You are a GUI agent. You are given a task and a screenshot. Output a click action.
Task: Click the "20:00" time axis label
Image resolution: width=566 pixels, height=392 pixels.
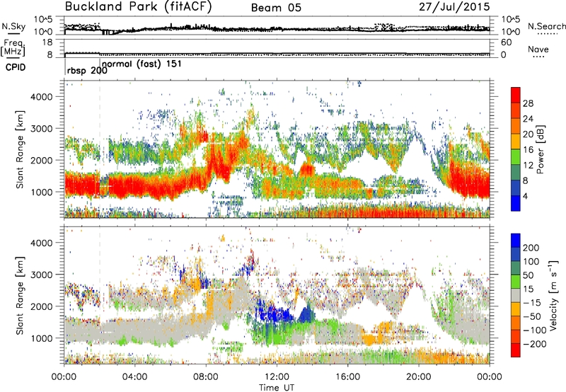pyautogui.click(x=419, y=377)
